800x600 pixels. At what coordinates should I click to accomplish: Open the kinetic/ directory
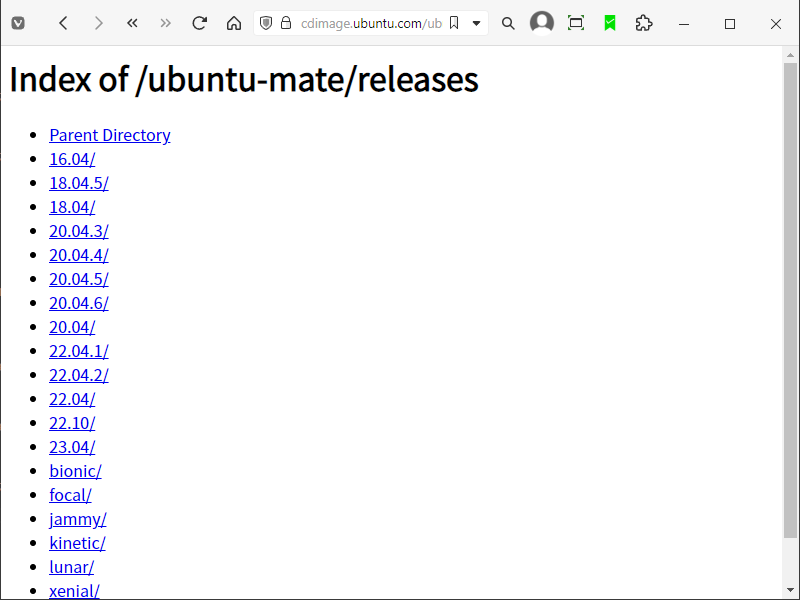click(78, 543)
